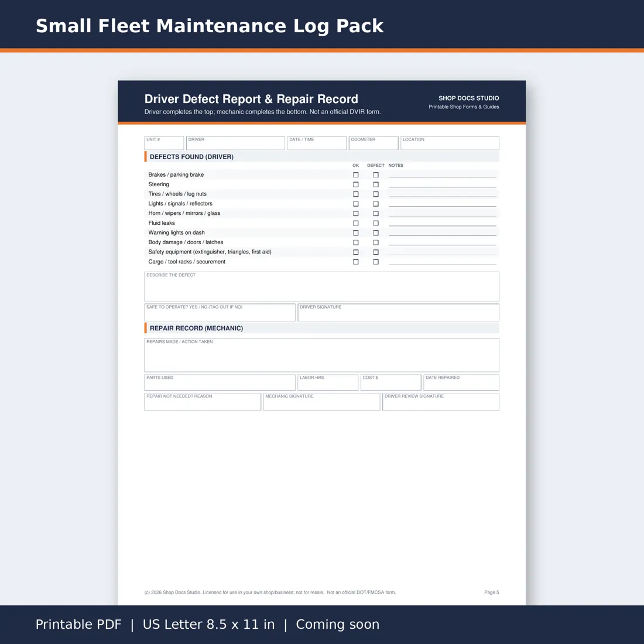Click the UNIT # field

[x=164, y=143]
